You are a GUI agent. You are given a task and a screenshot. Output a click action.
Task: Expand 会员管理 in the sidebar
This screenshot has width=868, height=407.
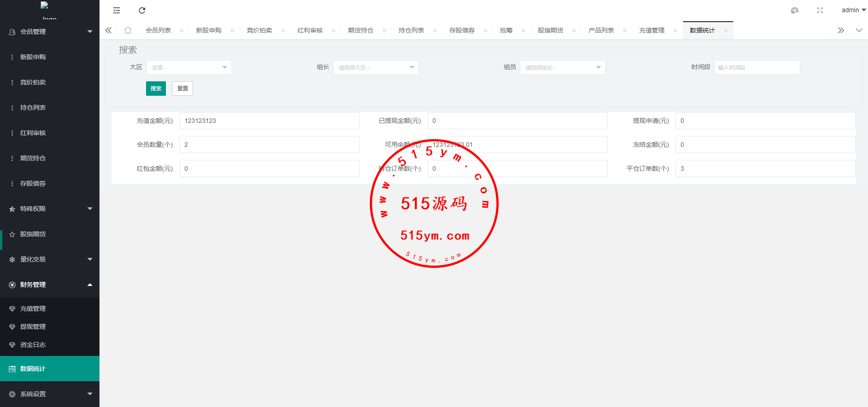[50, 32]
